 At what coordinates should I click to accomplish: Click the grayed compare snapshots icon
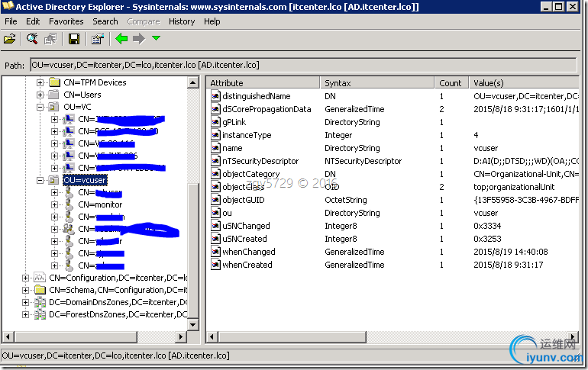[x=50, y=39]
